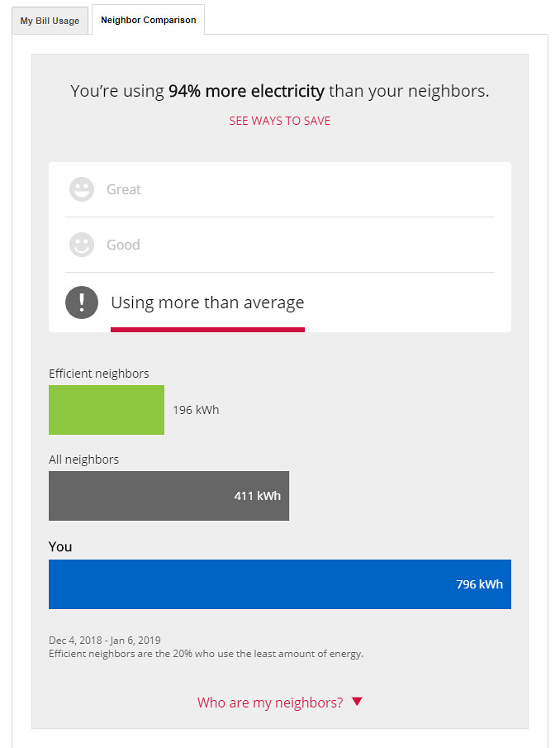Click the Using more than average text
Image resolution: width=560 pixels, height=748 pixels.
coord(207,303)
